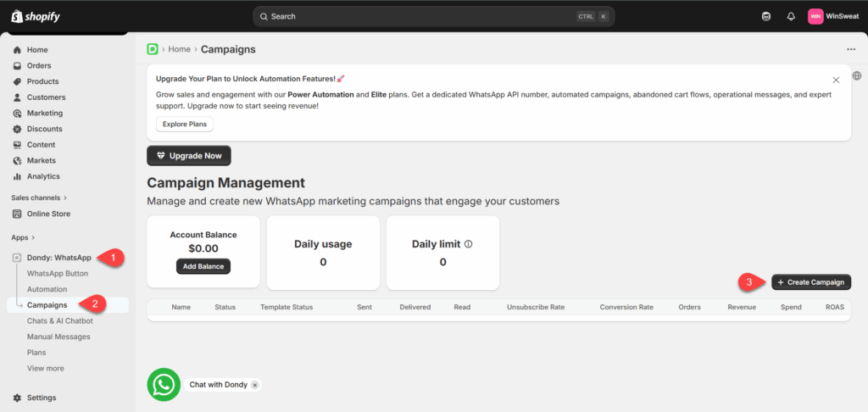
Task: Open the three-dot more actions menu
Action: 851,49
